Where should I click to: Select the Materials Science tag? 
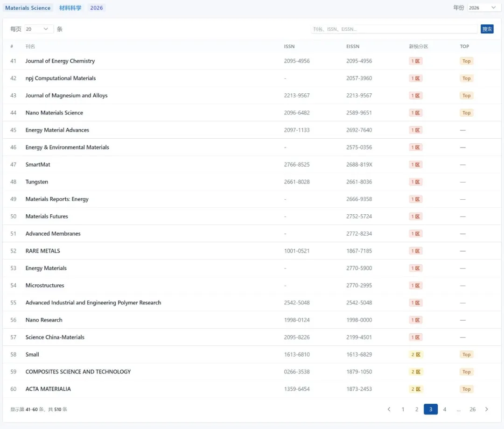(28, 8)
